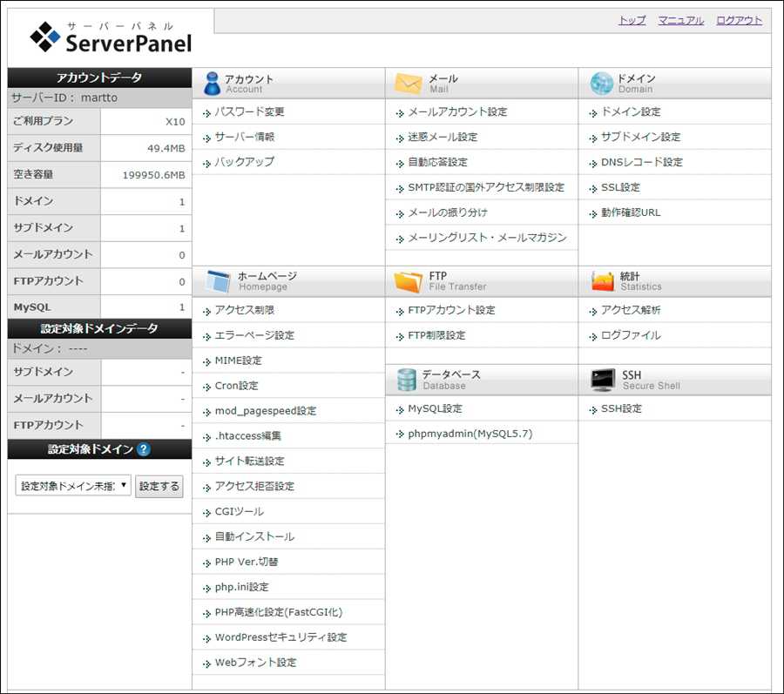
Task: Click the Homepage section icon
Action: point(218,281)
